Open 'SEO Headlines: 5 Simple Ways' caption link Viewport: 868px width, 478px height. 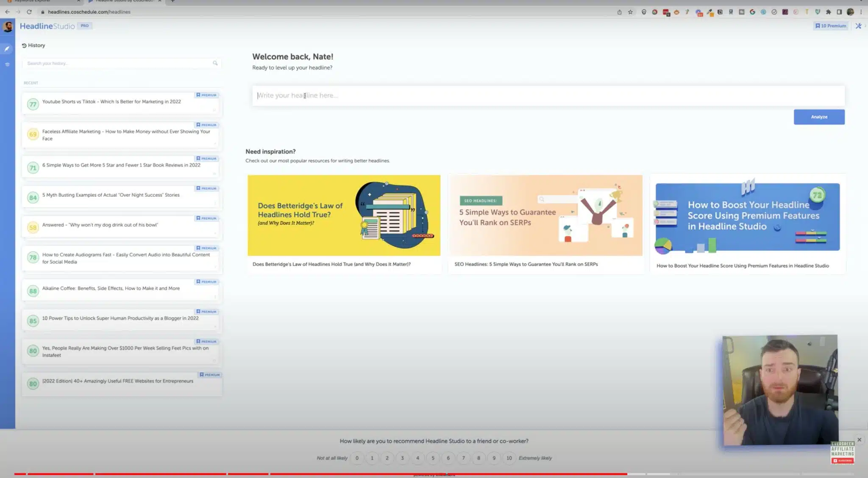pos(526,264)
